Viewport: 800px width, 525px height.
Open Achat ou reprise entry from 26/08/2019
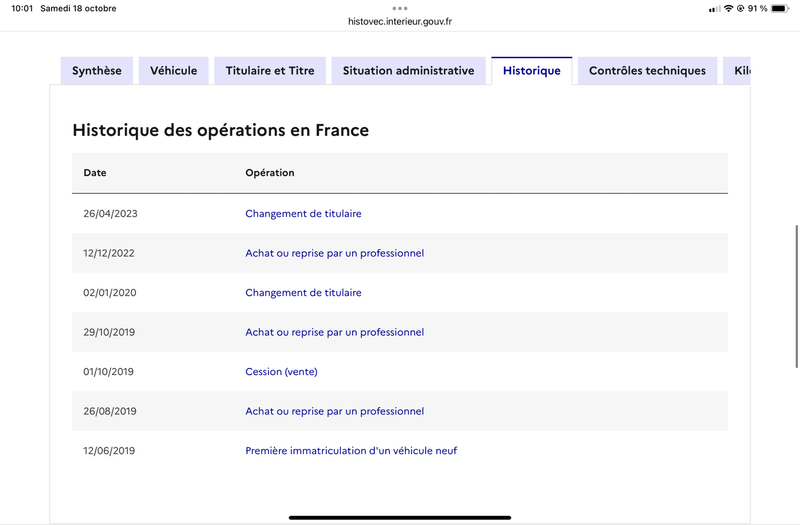tap(334, 411)
